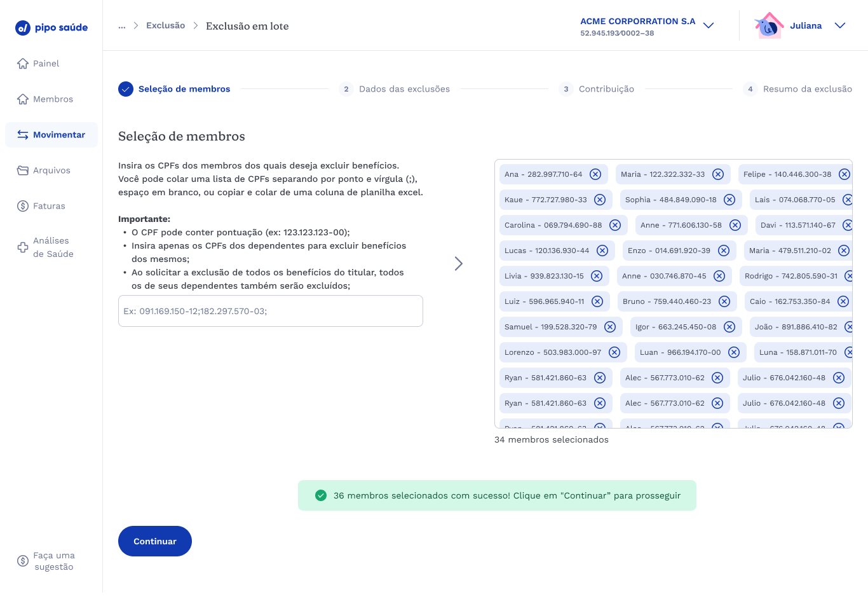Click Exclusão breadcrumb link
The height and width of the screenshot is (599, 868).
(x=165, y=26)
